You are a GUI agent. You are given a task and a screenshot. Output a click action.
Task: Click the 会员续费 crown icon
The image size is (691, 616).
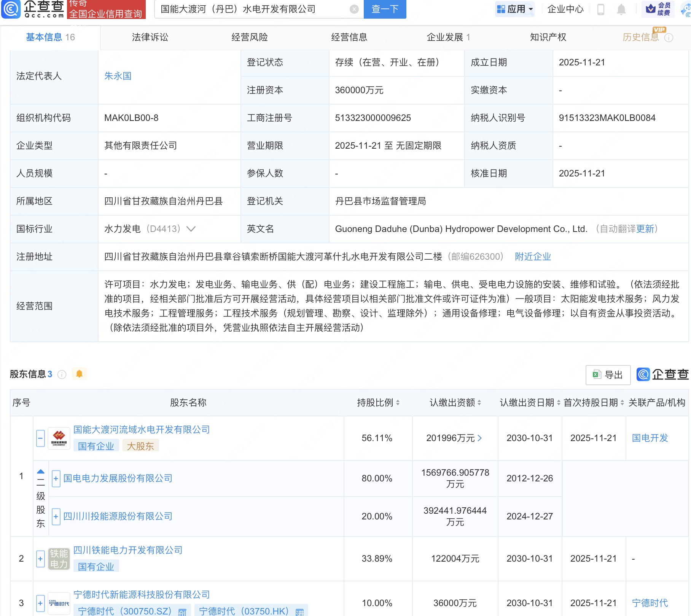(x=651, y=8)
